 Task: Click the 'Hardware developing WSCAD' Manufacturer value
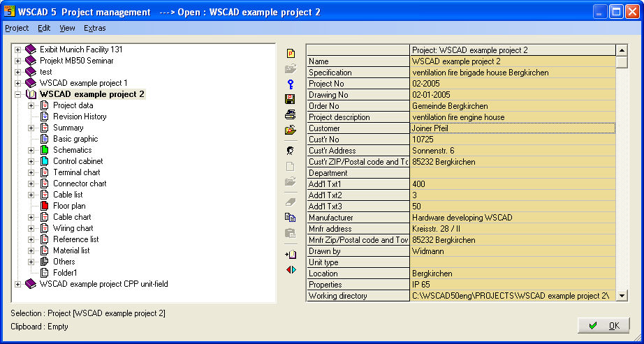click(x=513, y=218)
